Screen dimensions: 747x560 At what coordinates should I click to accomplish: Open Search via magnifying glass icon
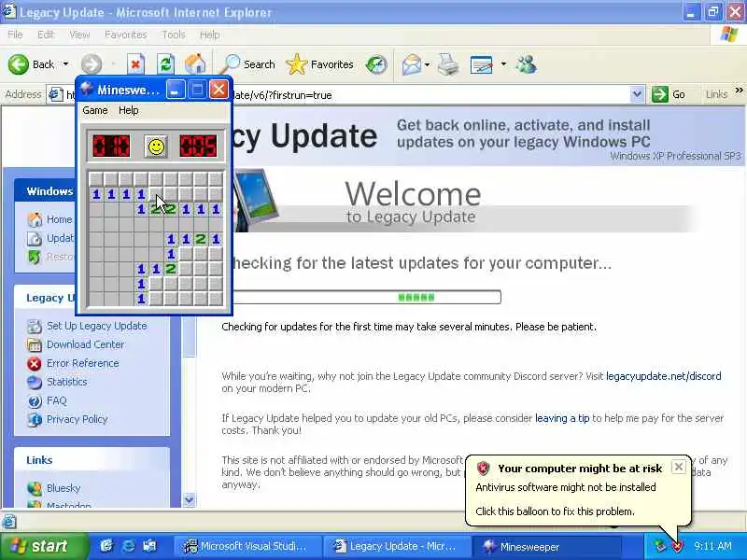[231, 64]
